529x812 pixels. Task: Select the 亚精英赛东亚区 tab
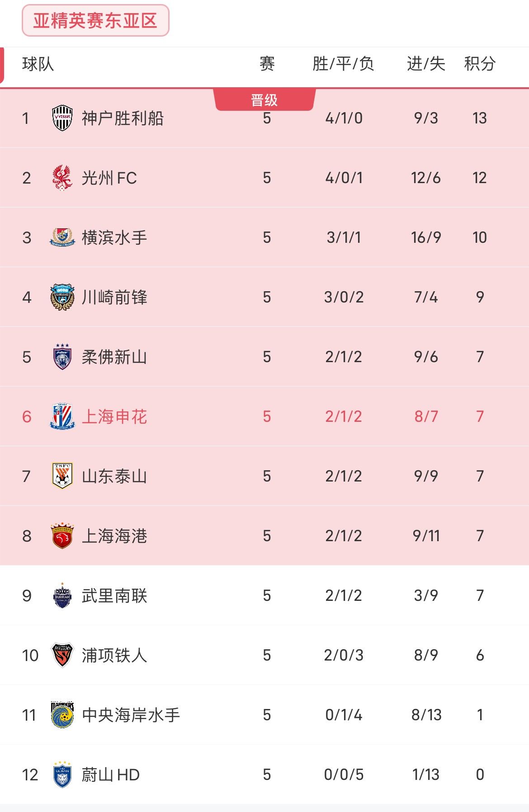95,20
